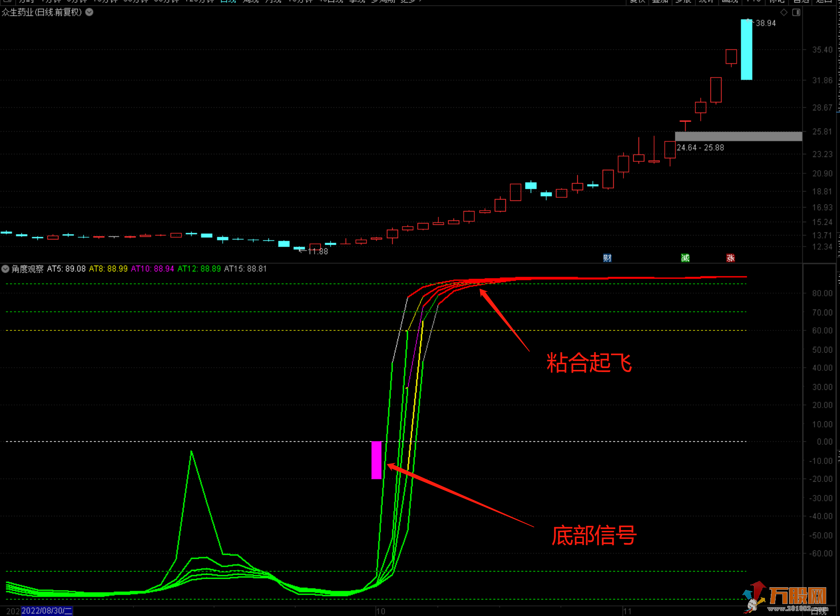Click 13.71 on the price axis
The width and height of the screenshot is (840, 616).
point(822,235)
